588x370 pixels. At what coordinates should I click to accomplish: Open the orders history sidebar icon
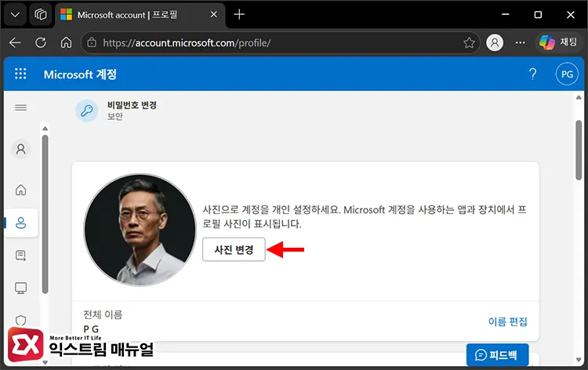pos(20,256)
